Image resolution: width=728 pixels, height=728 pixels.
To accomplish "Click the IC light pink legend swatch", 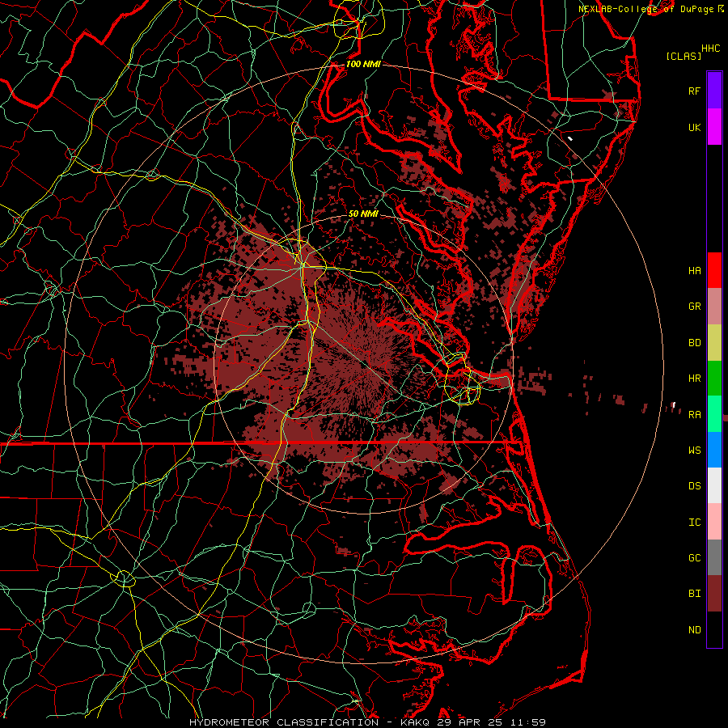I will (714, 522).
